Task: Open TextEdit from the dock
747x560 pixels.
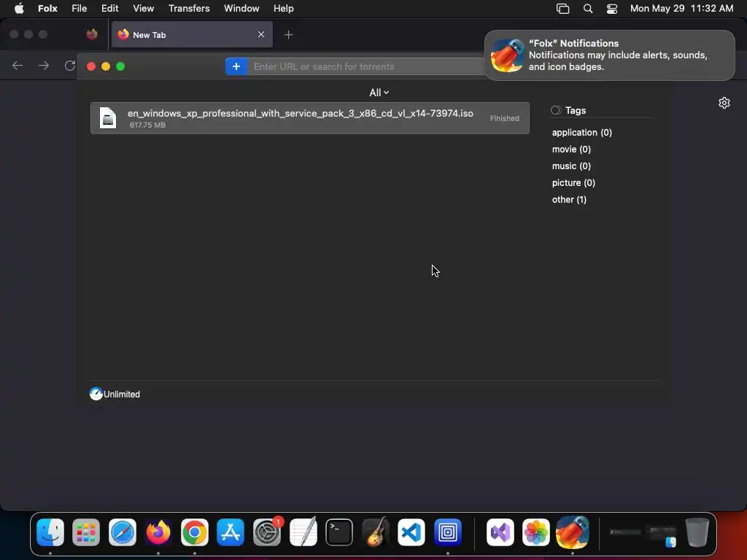Action: pyautogui.click(x=303, y=532)
